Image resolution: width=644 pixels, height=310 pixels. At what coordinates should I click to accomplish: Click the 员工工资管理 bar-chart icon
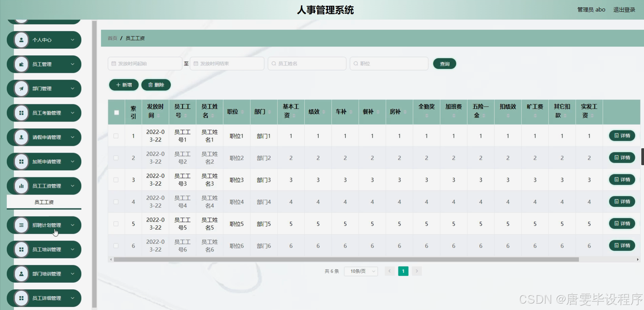tap(21, 186)
